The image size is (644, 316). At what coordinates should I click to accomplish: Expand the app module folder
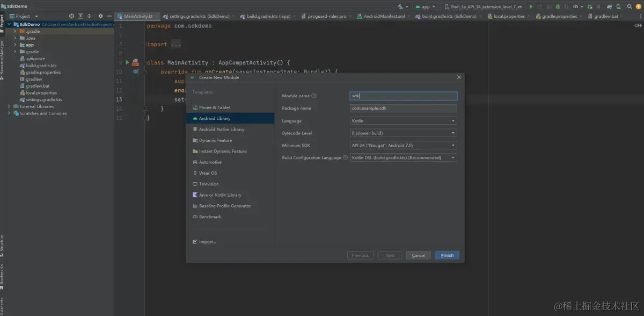click(15, 45)
